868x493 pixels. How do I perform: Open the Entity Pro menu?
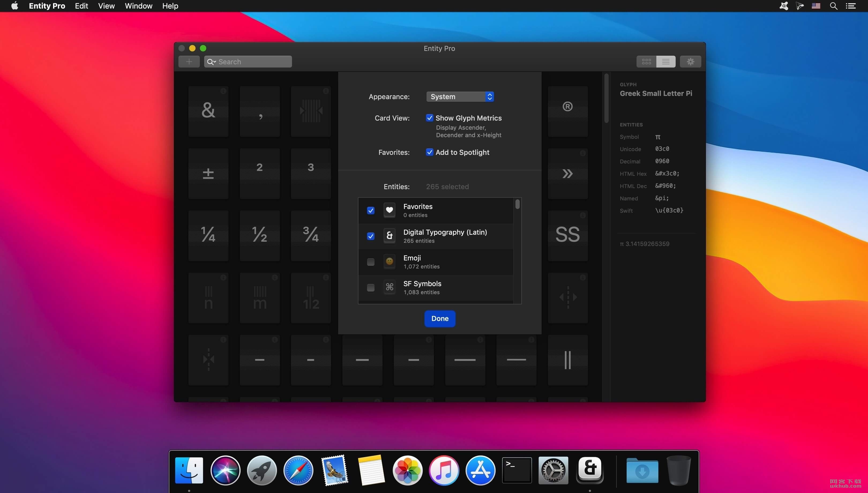point(47,6)
